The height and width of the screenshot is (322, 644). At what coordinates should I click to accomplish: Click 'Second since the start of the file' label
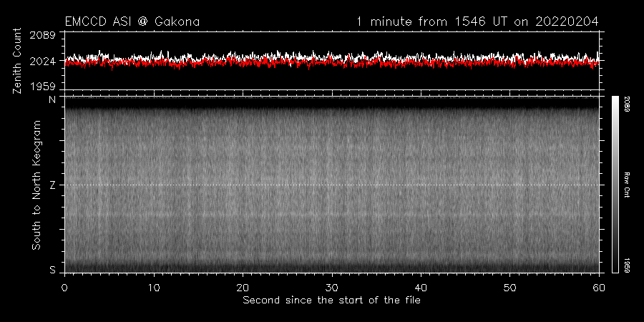[x=331, y=301]
